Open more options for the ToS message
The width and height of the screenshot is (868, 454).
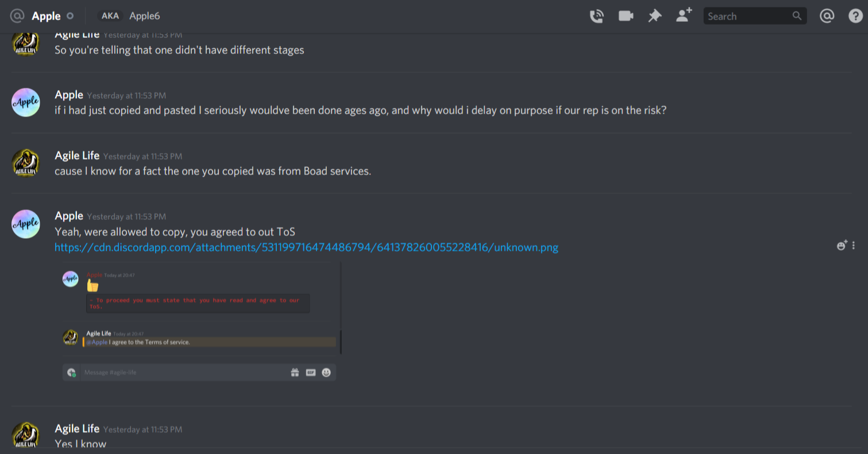(x=854, y=245)
